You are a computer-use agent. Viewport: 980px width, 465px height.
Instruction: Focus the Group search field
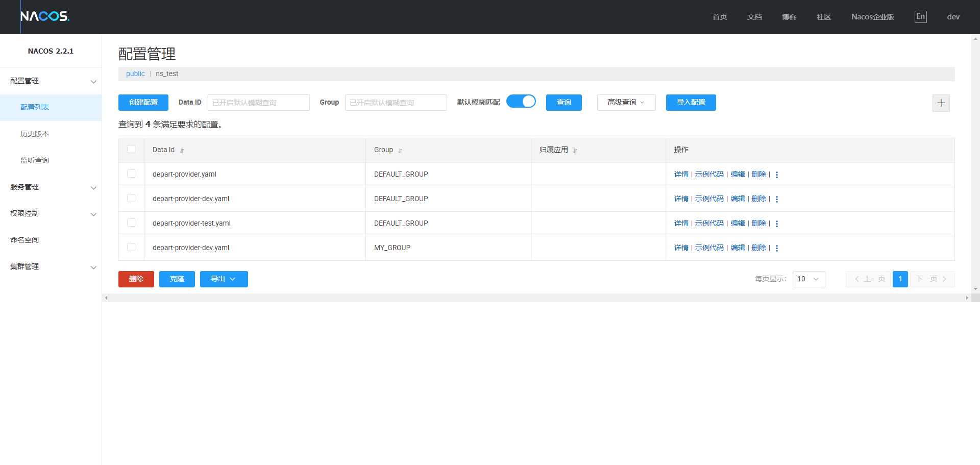(x=396, y=103)
